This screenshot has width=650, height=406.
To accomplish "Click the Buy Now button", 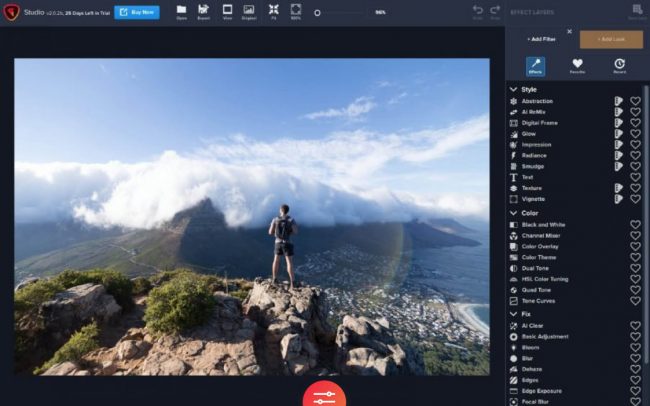I will pyautogui.click(x=137, y=12).
